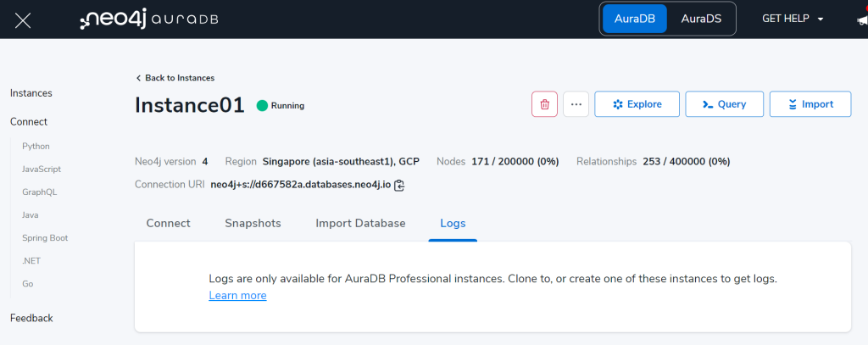Copy the connection URI to clipboard
Image resolution: width=868 pixels, height=345 pixels.
(x=400, y=185)
